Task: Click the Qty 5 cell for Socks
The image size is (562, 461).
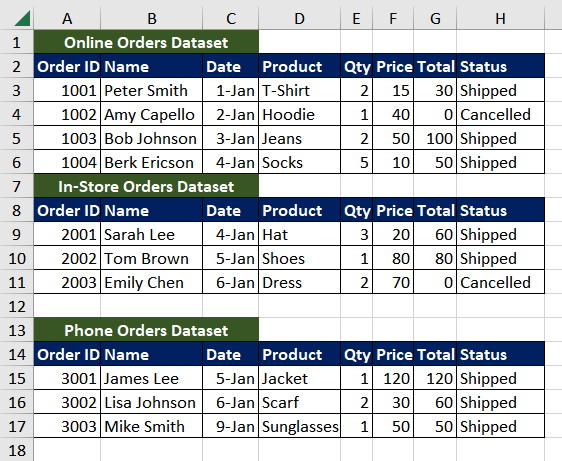Action: pos(356,162)
